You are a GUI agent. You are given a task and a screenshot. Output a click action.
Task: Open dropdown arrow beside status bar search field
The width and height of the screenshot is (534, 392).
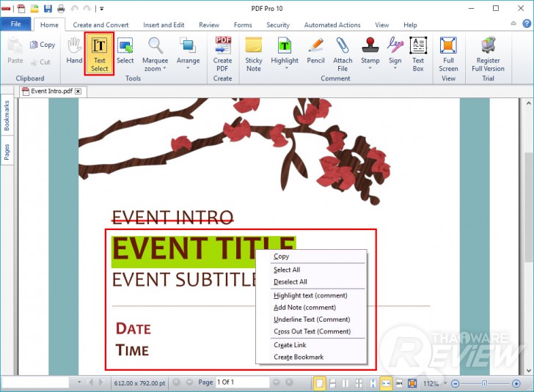[79, 382]
